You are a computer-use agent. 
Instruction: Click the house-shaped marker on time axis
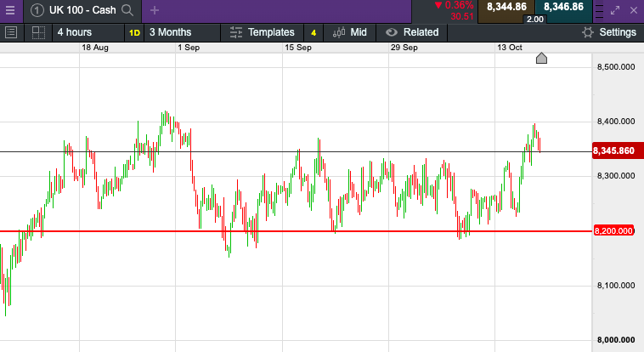tap(541, 59)
